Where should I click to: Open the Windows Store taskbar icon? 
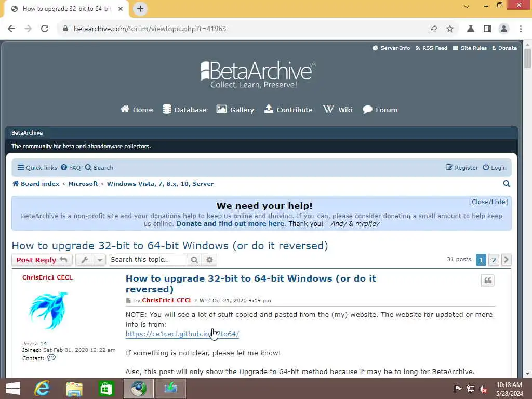106,389
